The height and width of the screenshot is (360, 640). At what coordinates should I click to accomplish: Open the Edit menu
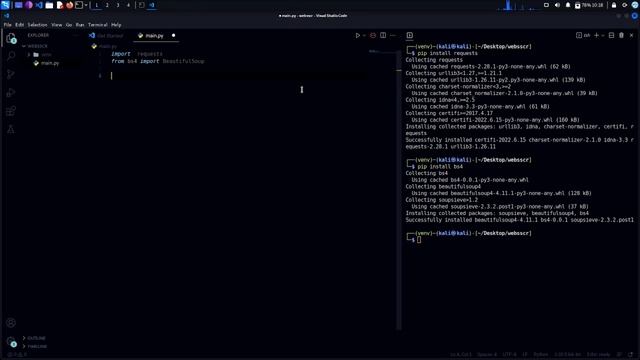click(x=19, y=25)
